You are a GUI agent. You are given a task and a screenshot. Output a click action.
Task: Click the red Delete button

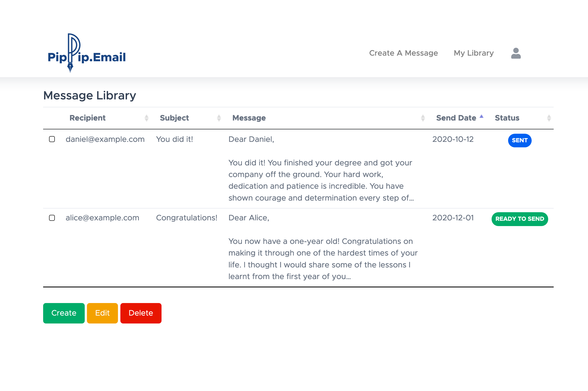pyautogui.click(x=141, y=313)
